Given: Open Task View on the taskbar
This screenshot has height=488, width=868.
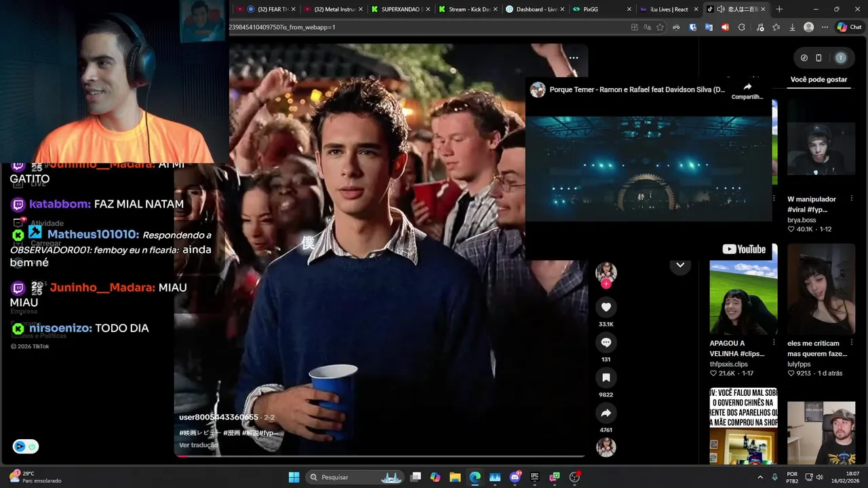Looking at the screenshot, I should (416, 477).
